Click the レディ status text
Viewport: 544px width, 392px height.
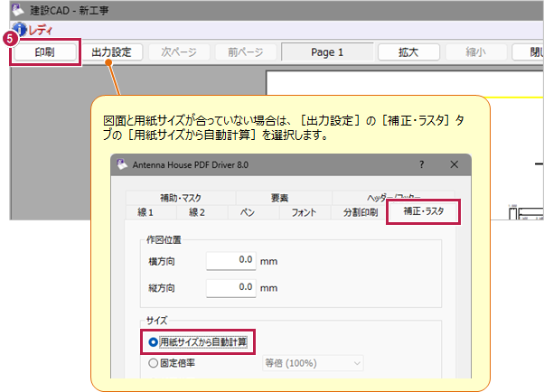41,30
